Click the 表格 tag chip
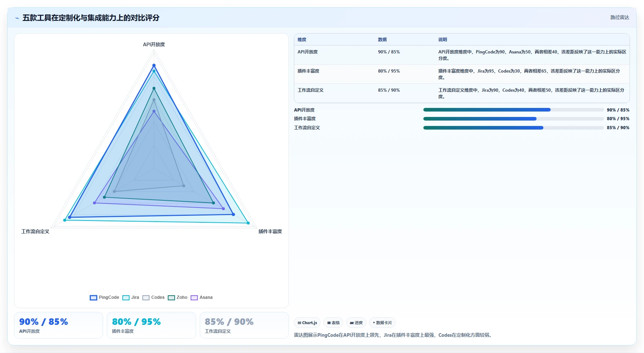Image resolution: width=644 pixels, height=353 pixels. 333,323
